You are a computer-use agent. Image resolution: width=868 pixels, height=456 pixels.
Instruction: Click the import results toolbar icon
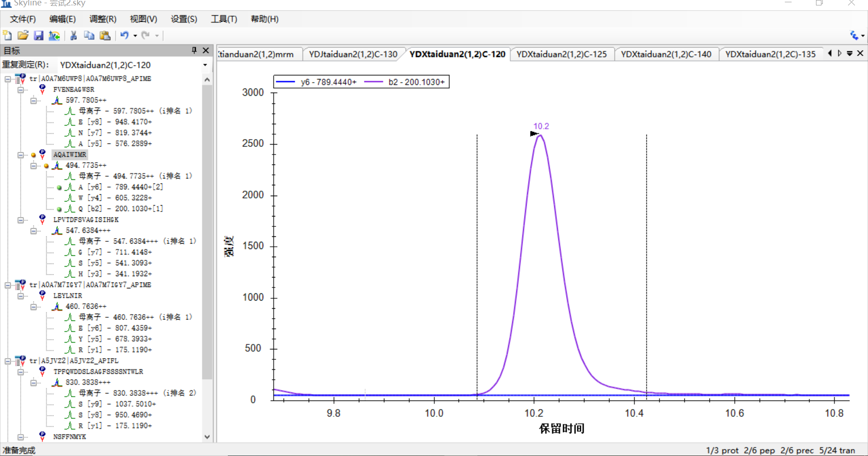54,35
